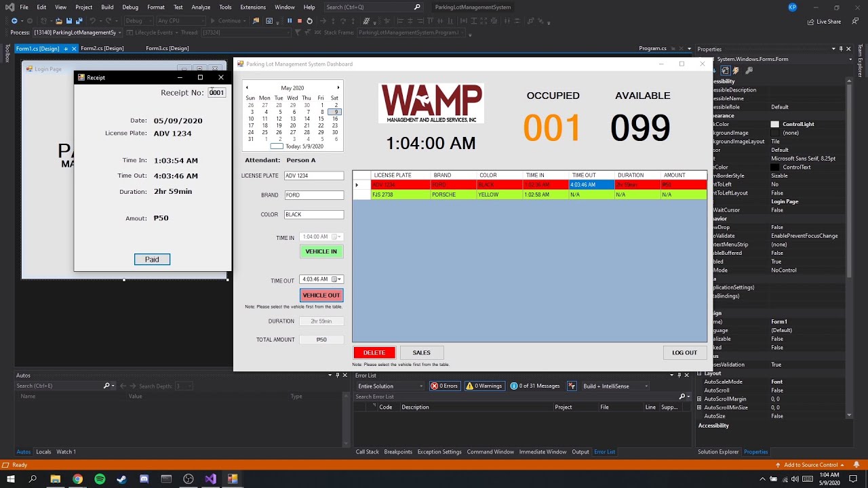The width and height of the screenshot is (868, 488).
Task: Click the Search Error List box
Action: coord(522,396)
